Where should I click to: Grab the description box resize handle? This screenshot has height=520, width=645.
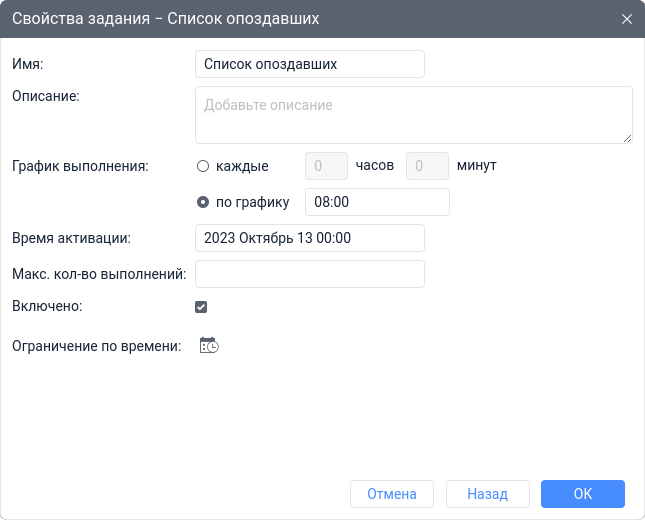pyautogui.click(x=627, y=138)
